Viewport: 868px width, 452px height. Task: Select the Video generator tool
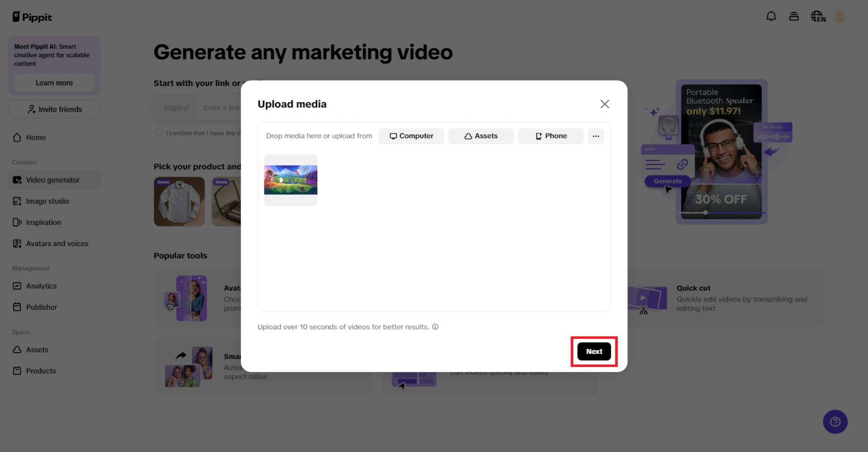click(x=52, y=179)
